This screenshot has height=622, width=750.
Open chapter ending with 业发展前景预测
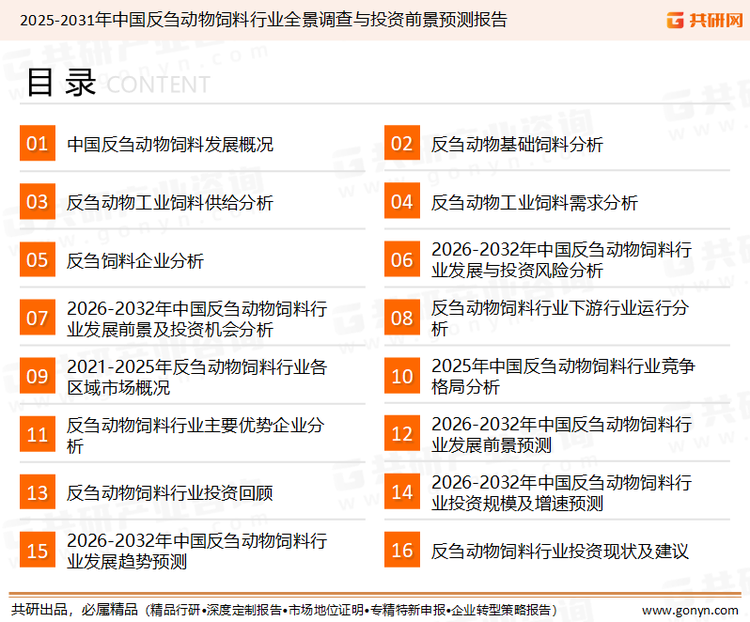pyautogui.click(x=562, y=434)
